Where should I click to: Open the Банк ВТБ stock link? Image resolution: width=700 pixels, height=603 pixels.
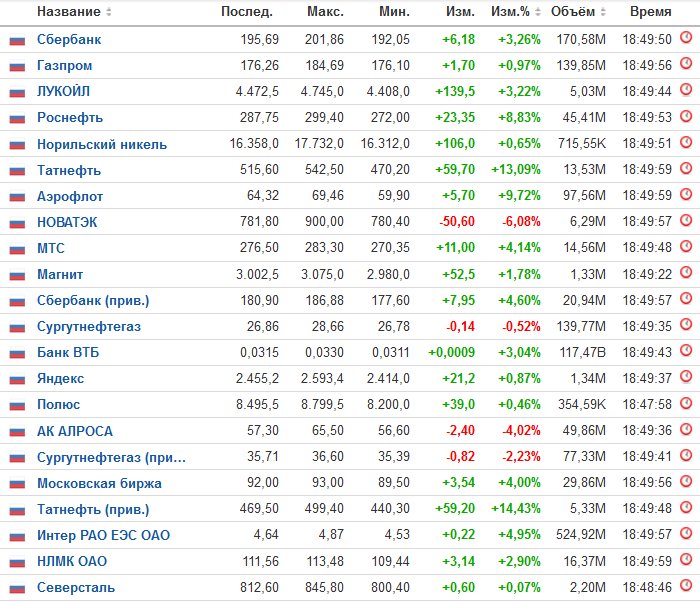pos(68,353)
